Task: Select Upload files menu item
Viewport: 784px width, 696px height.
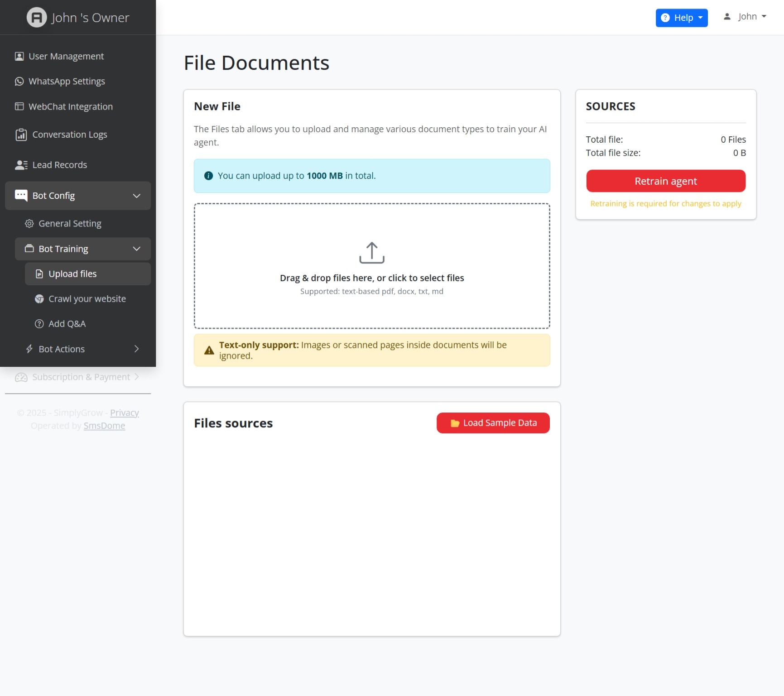Action: coord(88,274)
